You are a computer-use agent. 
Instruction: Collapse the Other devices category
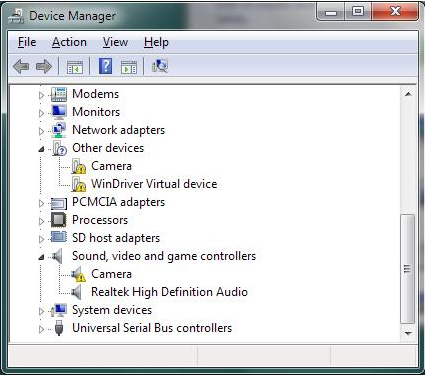coord(41,149)
